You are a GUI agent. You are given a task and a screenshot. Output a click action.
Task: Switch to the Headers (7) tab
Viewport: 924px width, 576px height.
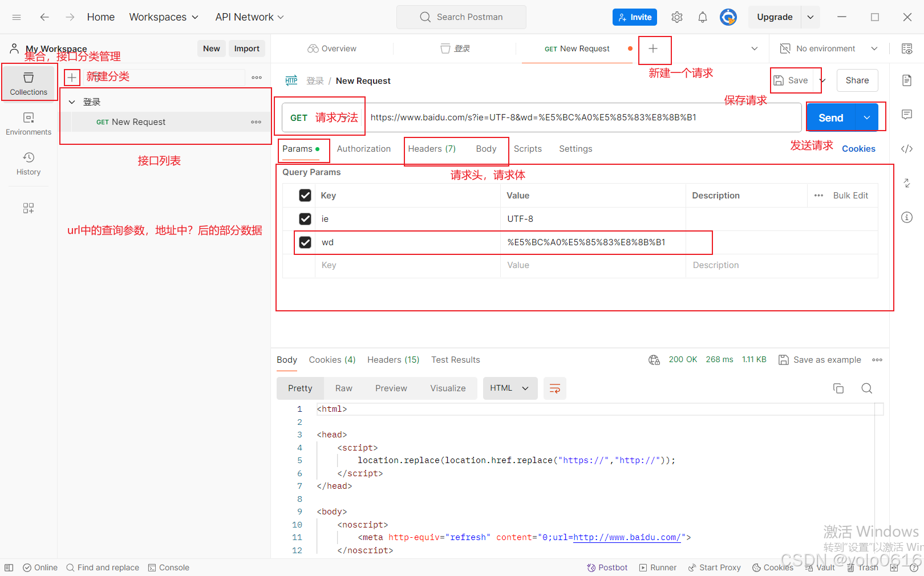pyautogui.click(x=432, y=149)
